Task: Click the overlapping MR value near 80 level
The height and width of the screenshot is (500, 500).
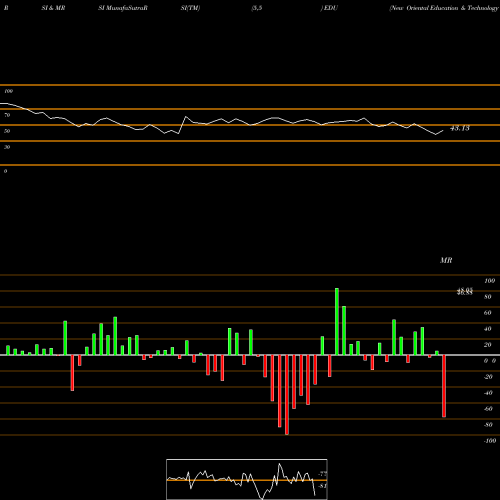Action: (x=465, y=292)
